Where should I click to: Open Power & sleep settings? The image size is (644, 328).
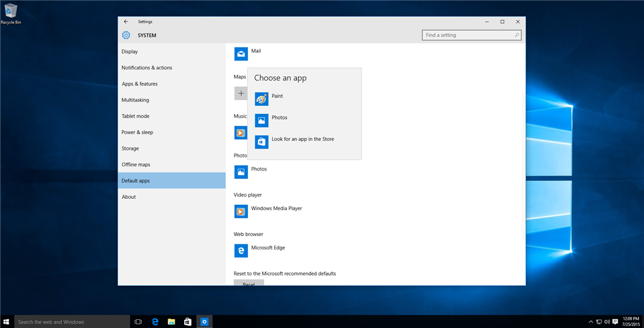pos(172,132)
